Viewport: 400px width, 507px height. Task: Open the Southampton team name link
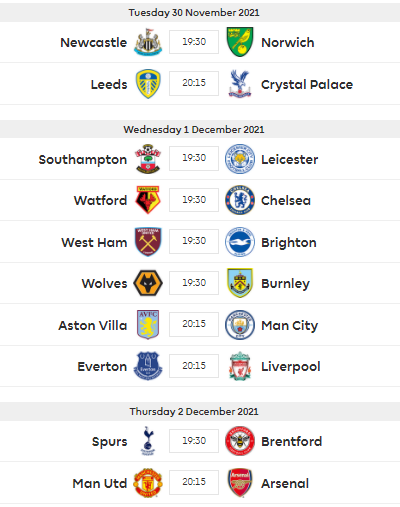click(x=83, y=159)
